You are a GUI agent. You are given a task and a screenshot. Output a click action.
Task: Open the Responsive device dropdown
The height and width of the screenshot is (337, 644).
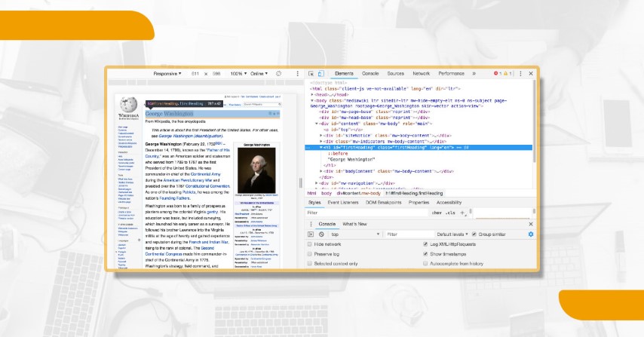click(167, 73)
